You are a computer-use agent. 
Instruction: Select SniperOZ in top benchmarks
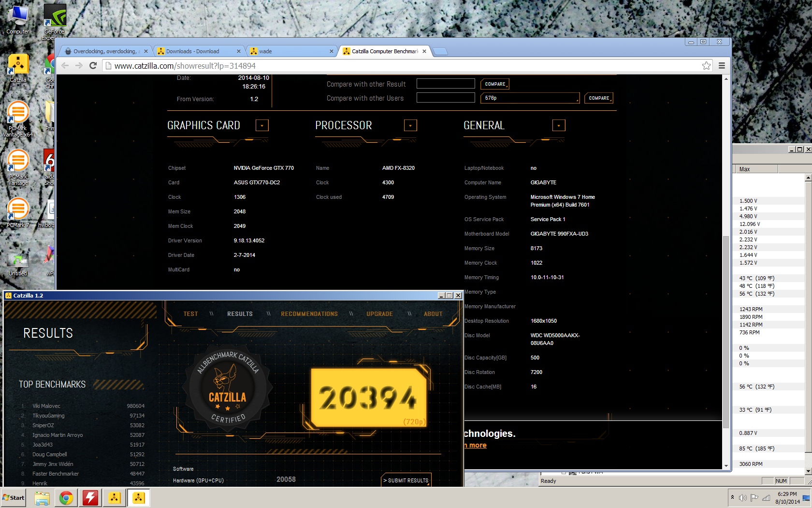click(81, 425)
